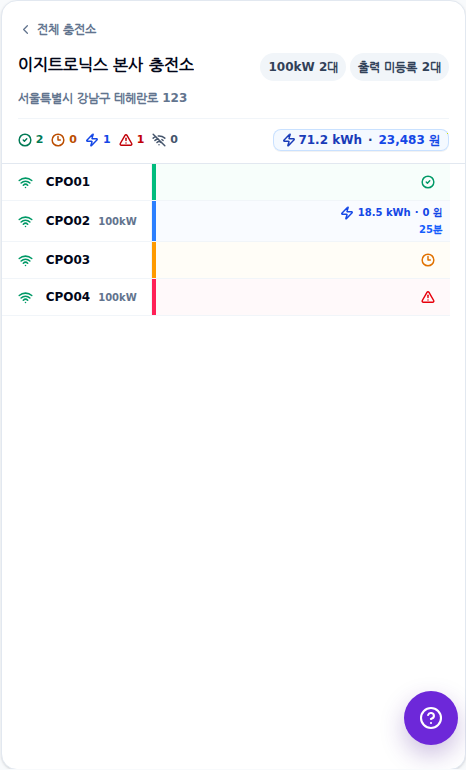Open the purple help question-mark button
This screenshot has width=466, height=770.
431,718
